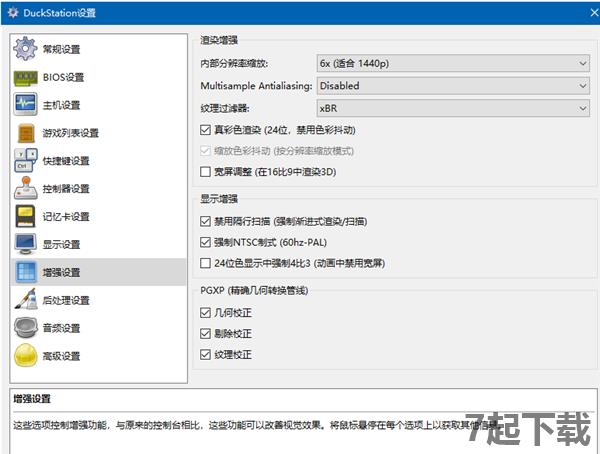
Task: Enable 24位色显示中强制4比3 checkbox
Action: (205, 263)
